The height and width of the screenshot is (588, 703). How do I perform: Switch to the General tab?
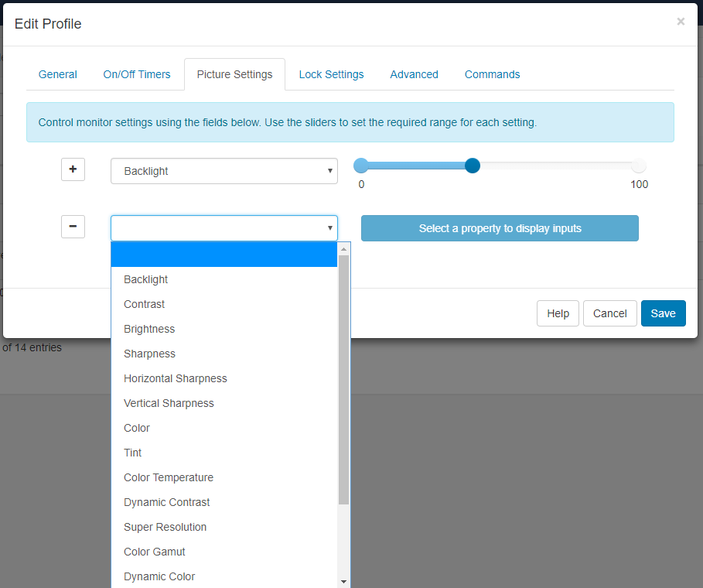point(58,74)
